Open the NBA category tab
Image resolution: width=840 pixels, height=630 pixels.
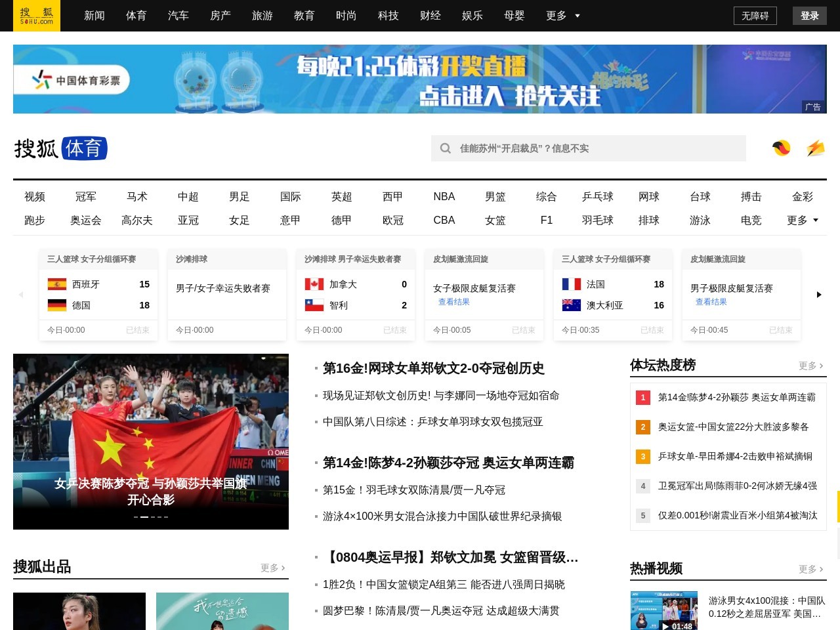[444, 197]
